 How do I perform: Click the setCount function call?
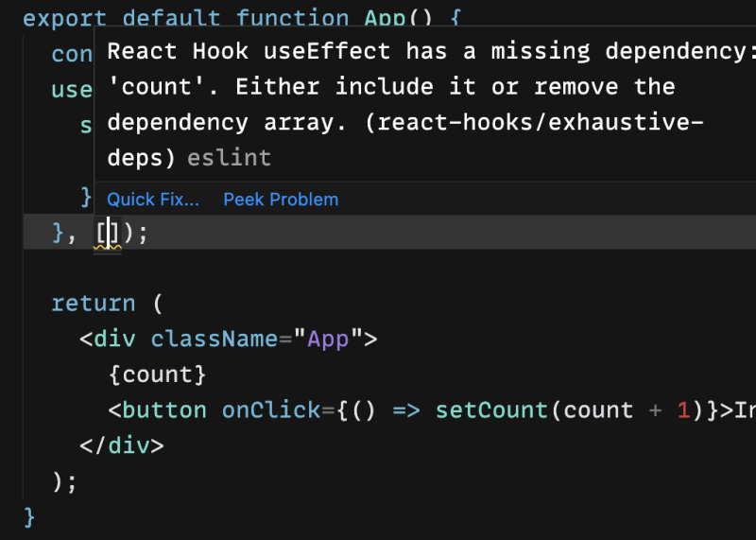coord(491,410)
